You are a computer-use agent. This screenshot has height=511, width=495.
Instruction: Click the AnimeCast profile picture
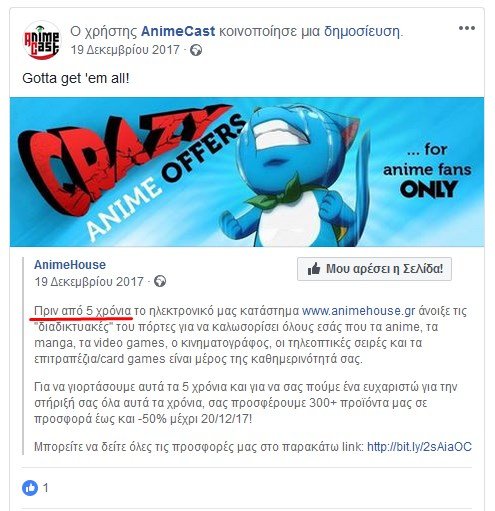(41, 41)
